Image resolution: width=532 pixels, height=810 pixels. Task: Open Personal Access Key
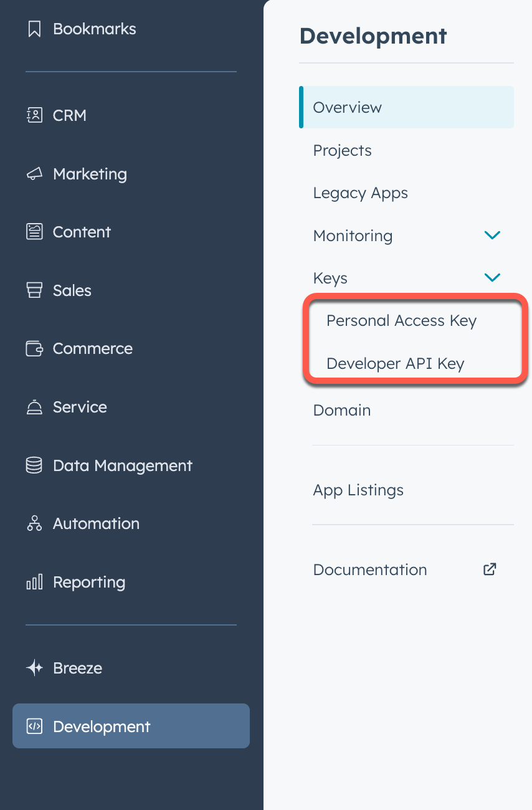(x=401, y=321)
